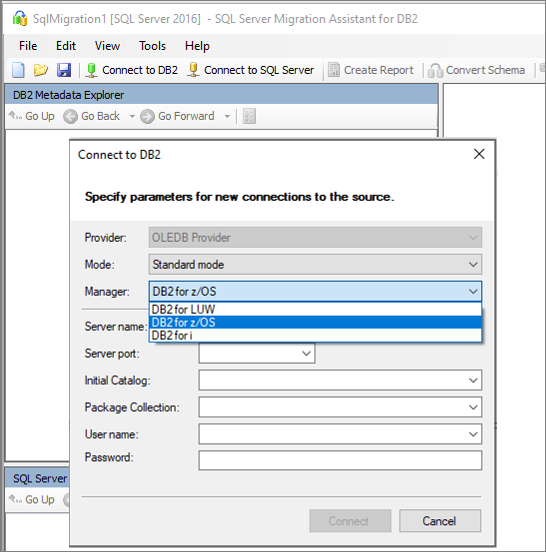This screenshot has width=546, height=552.
Task: Click Connect to SQL Server toolbar button
Action: 251,70
